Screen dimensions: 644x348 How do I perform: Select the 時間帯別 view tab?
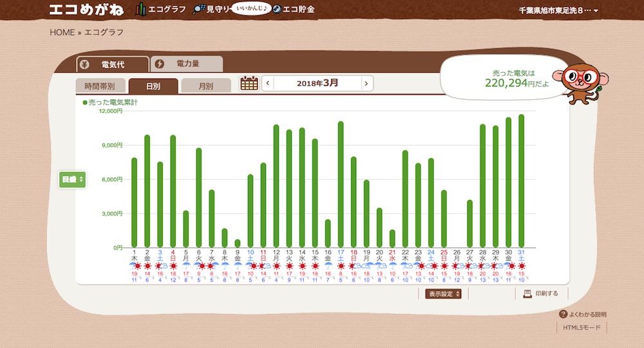coord(99,86)
